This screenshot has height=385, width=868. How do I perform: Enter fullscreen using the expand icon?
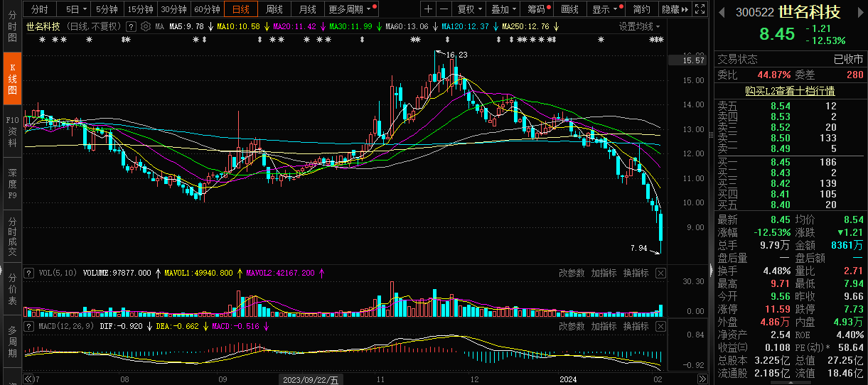[x=701, y=9]
